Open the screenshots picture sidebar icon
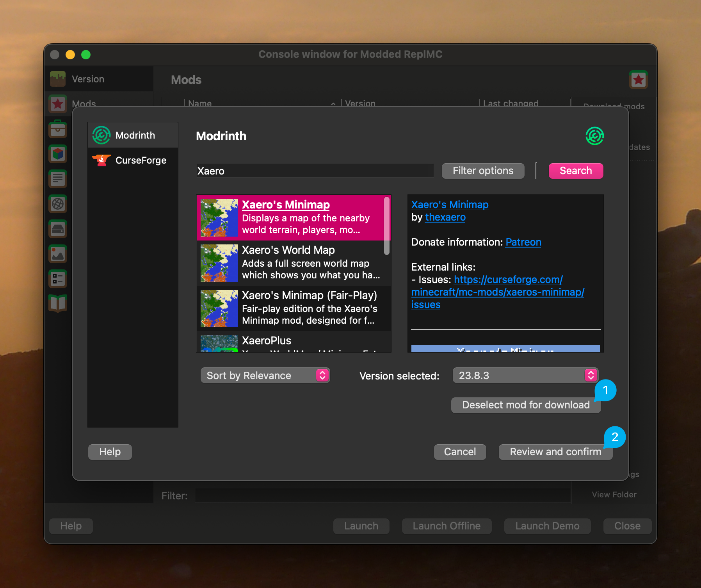This screenshot has height=588, width=701. coord(58,254)
